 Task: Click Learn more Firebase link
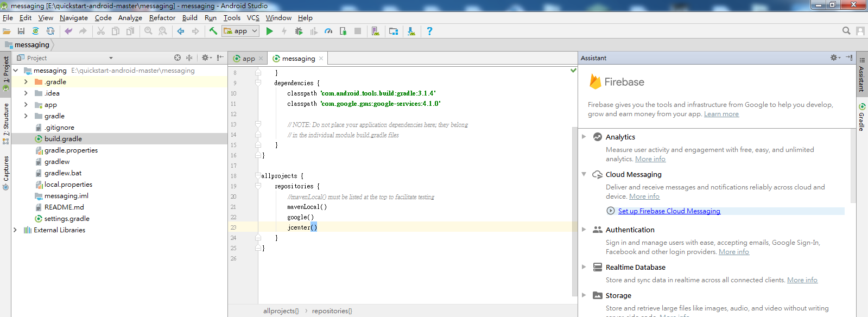(721, 114)
